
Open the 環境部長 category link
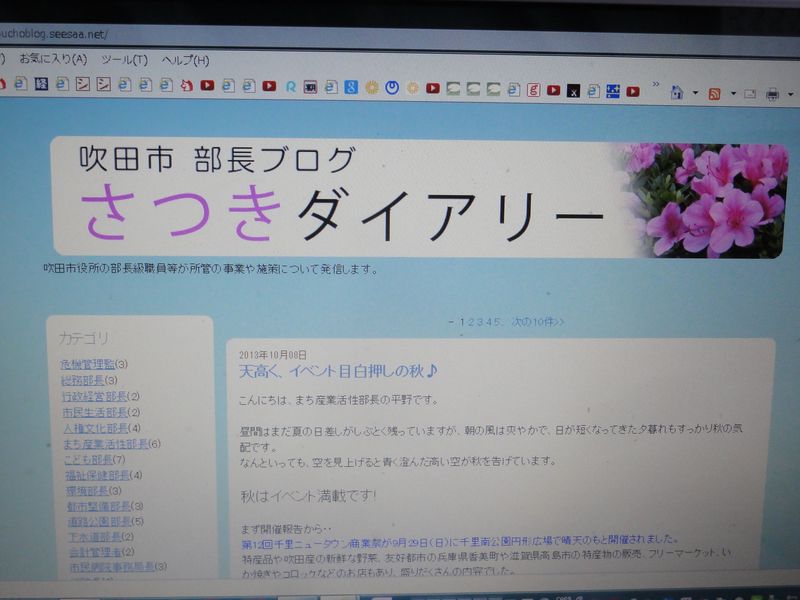(x=87, y=491)
